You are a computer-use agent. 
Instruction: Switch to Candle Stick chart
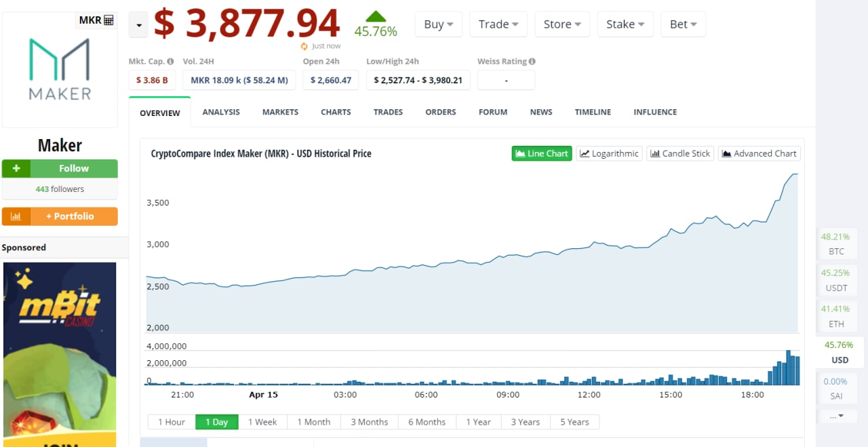(x=680, y=153)
